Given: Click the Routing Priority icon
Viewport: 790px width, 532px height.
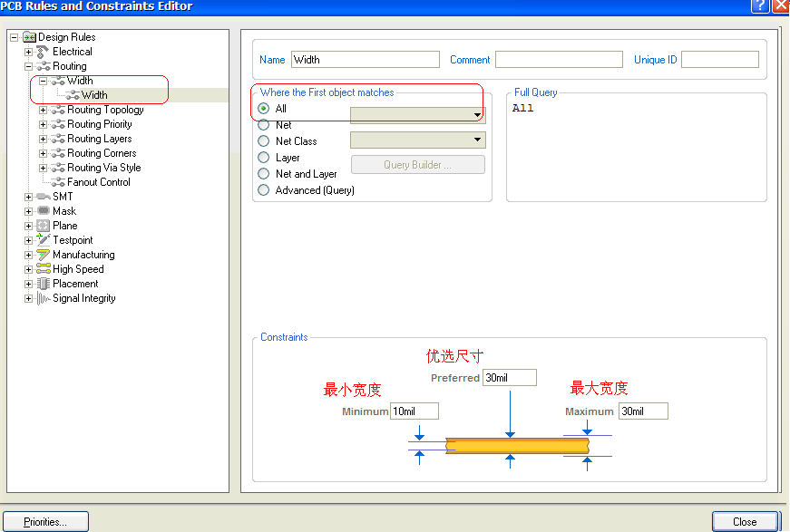Looking at the screenshot, I should click(58, 124).
